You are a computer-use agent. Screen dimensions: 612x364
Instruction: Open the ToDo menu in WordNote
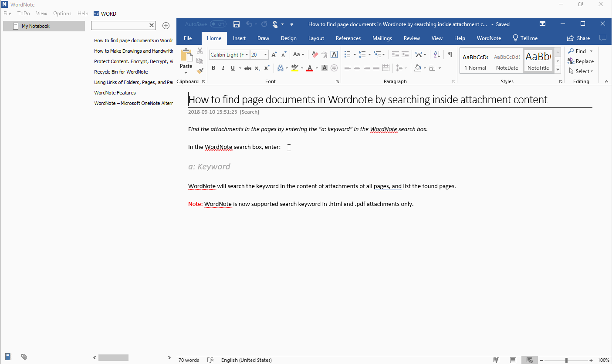(x=24, y=13)
